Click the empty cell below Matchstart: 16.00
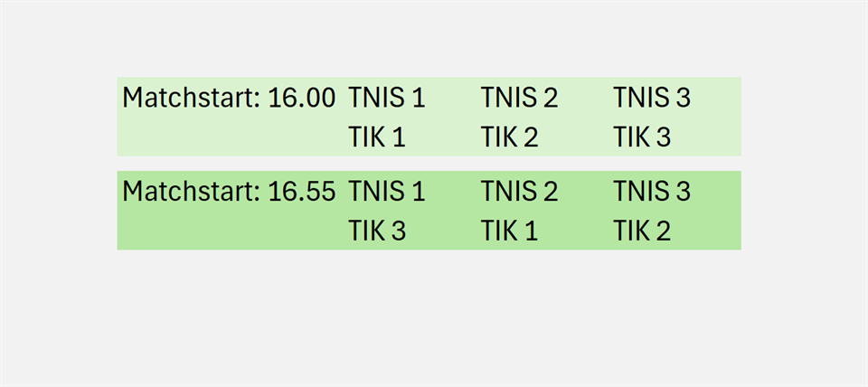 pyautogui.click(x=226, y=137)
